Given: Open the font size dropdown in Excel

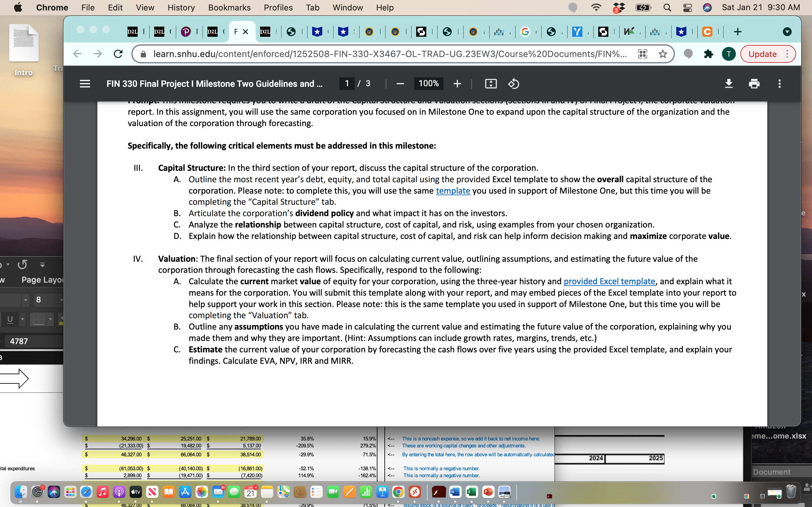Looking at the screenshot, I should (62, 300).
